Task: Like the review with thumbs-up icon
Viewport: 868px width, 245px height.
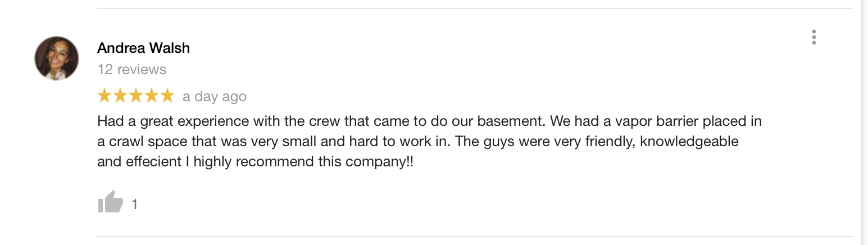Action: pyautogui.click(x=110, y=203)
